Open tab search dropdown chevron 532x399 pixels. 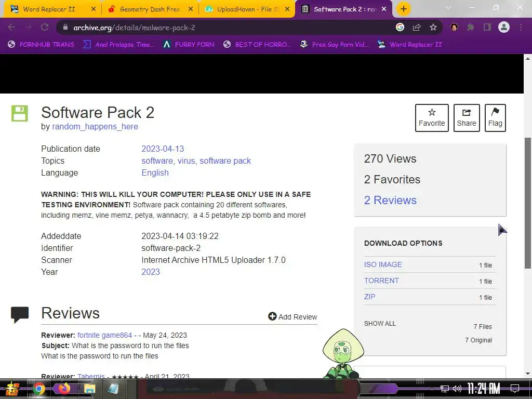pos(448,7)
